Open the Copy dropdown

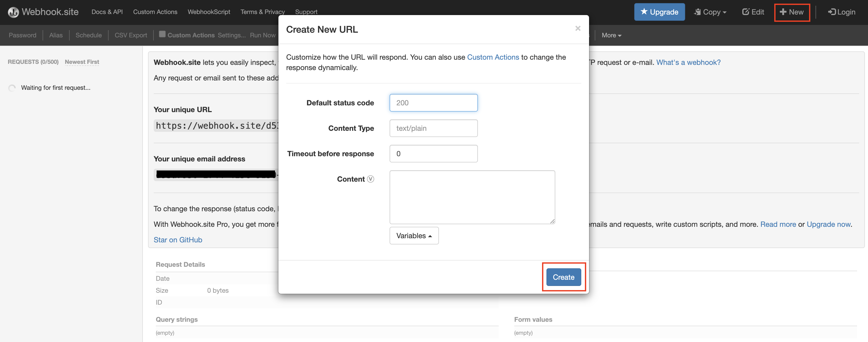click(710, 12)
